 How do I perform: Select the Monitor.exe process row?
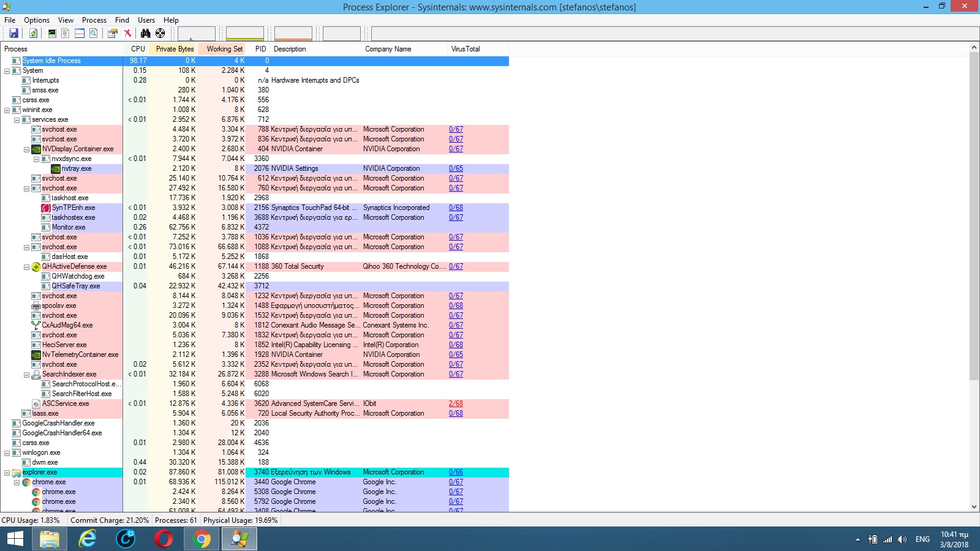254,227
